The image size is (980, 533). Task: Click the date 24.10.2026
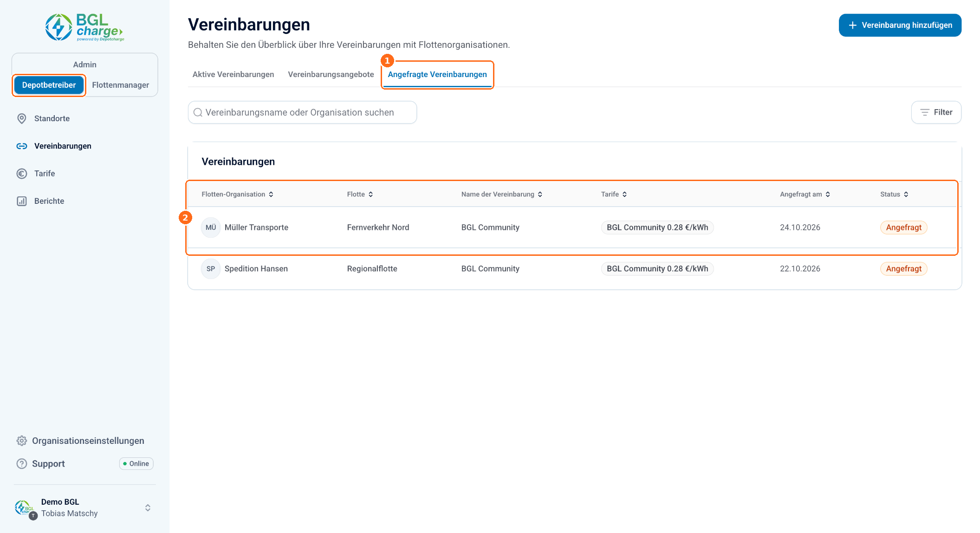pos(800,227)
